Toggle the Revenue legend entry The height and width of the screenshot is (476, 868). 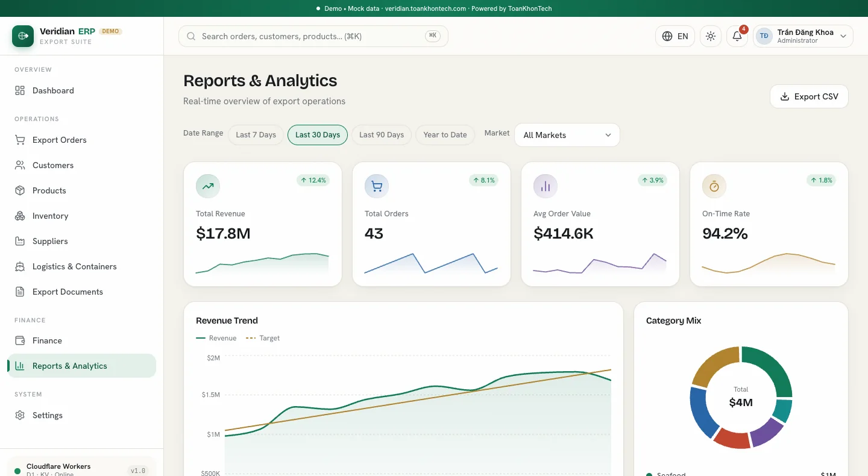point(216,338)
